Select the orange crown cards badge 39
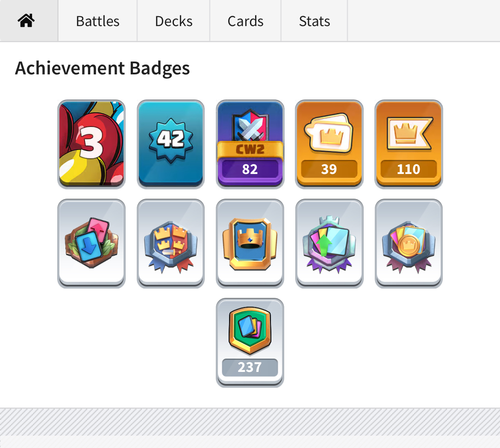 tap(329, 144)
